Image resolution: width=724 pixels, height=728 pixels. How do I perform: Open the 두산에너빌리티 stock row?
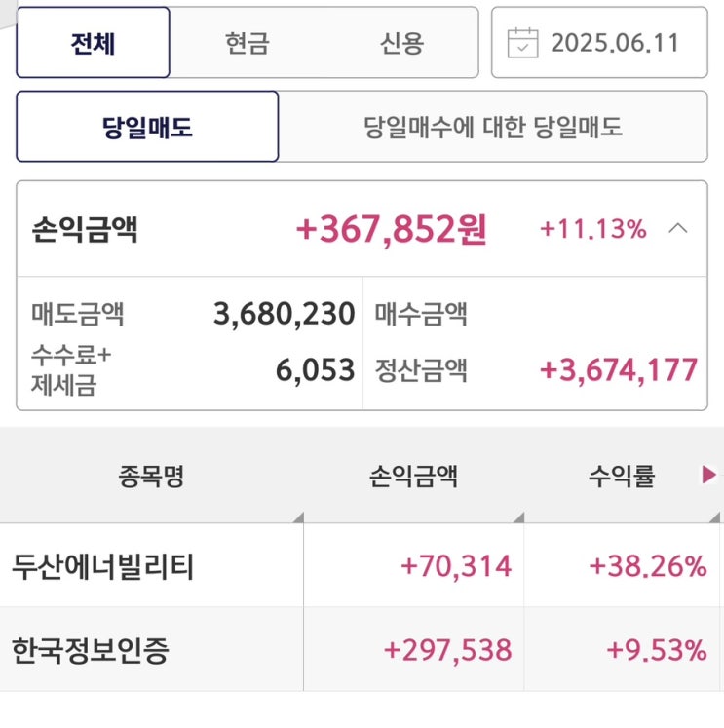click(x=103, y=566)
